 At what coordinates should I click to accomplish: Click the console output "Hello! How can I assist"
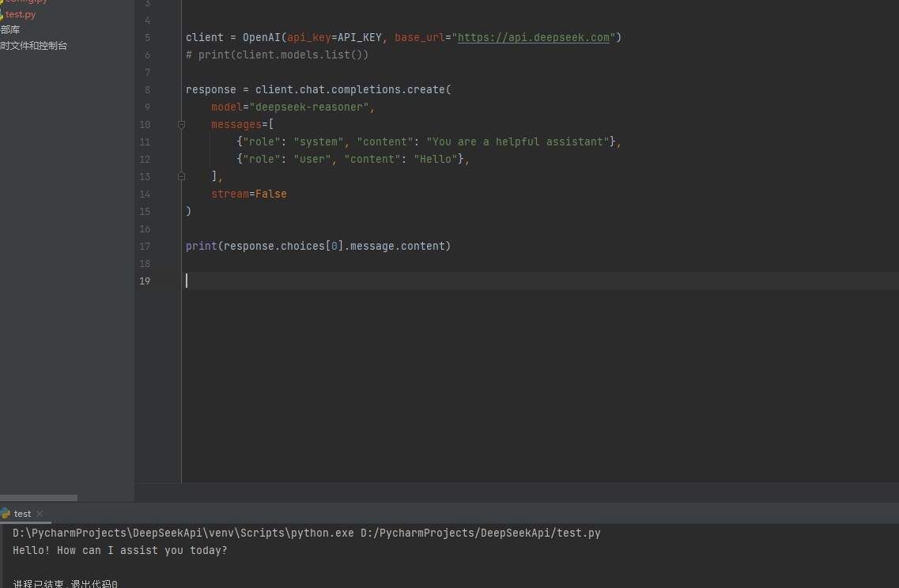coord(119,551)
